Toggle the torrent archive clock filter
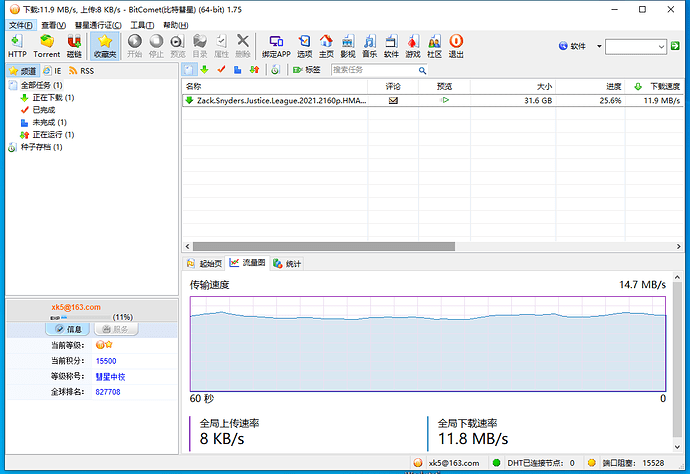690x474 pixels. pos(275,70)
